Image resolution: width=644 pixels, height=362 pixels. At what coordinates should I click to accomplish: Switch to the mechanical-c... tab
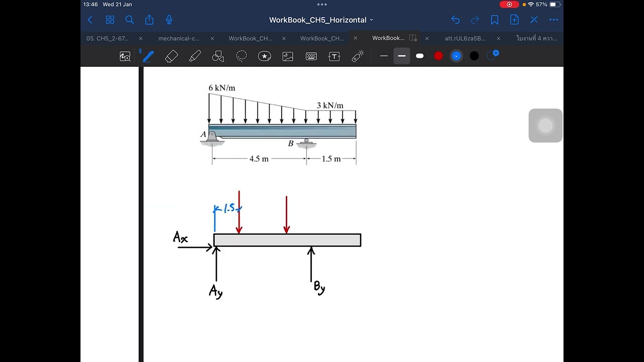[179, 38]
